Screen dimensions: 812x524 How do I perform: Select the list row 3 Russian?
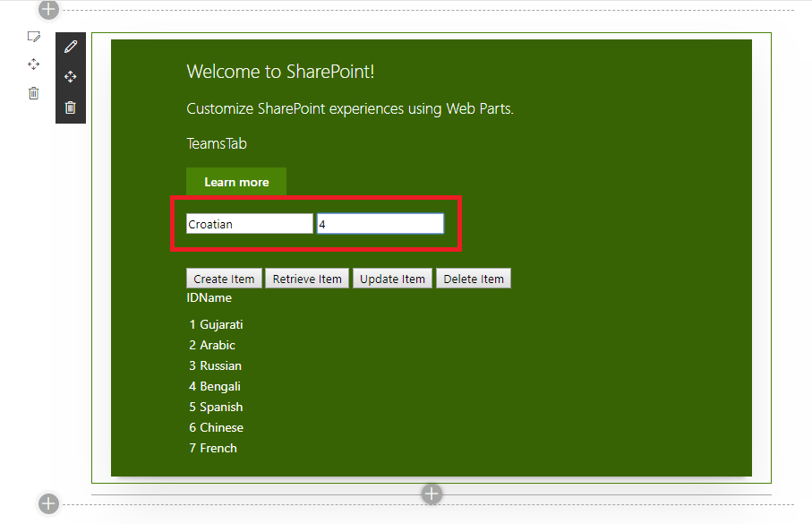click(216, 366)
